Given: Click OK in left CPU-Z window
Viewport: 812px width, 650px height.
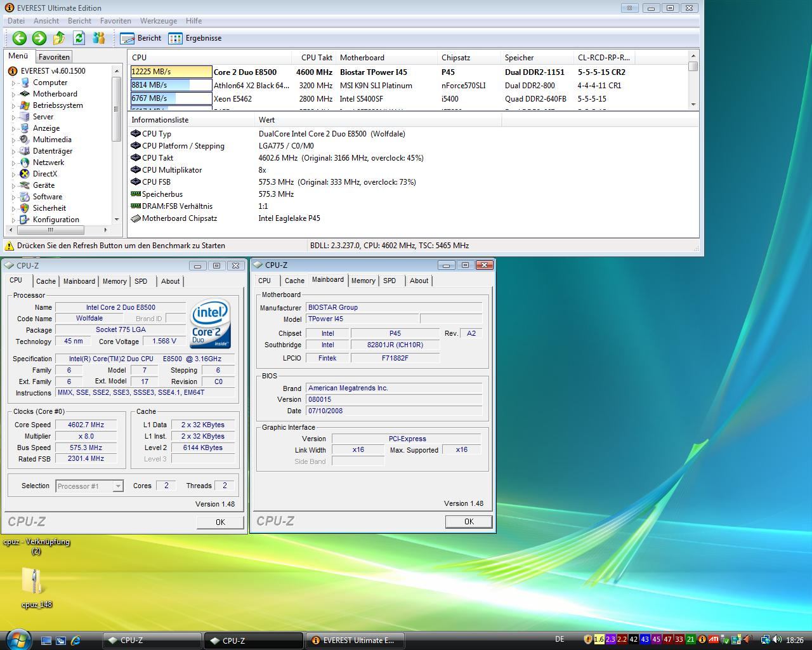Looking at the screenshot, I should (x=220, y=522).
